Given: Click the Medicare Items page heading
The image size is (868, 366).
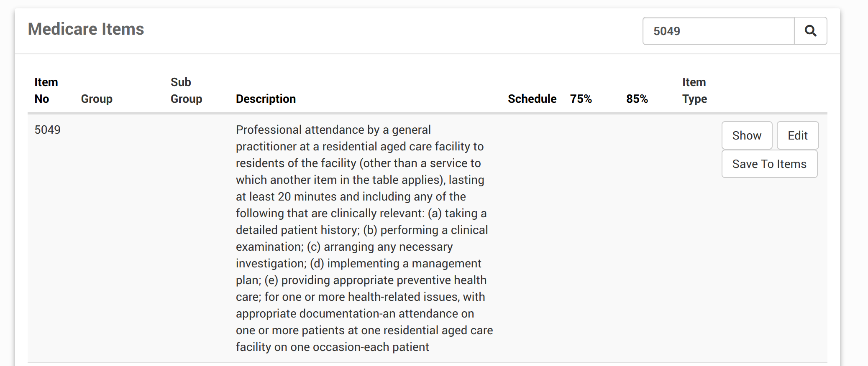Looking at the screenshot, I should pyautogui.click(x=86, y=29).
